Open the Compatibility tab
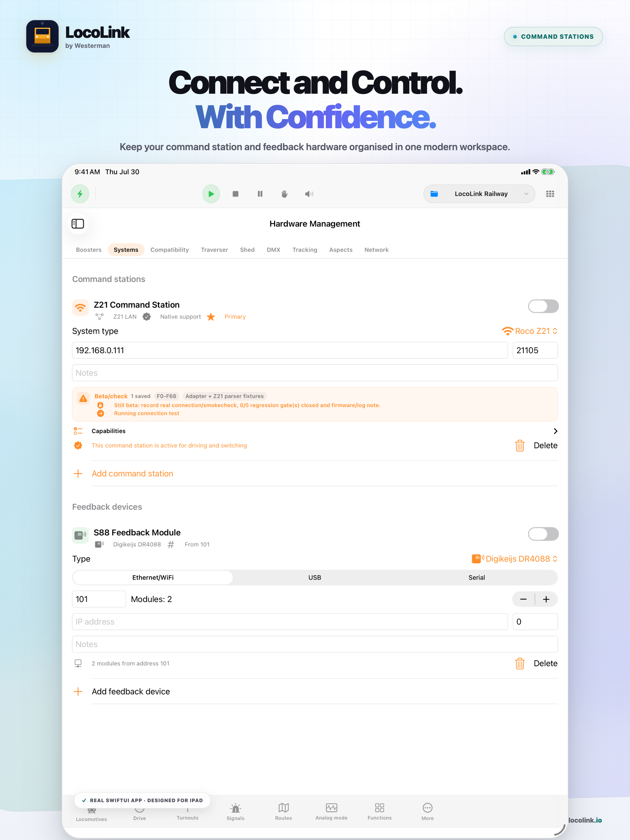The image size is (630, 840). pos(170,250)
